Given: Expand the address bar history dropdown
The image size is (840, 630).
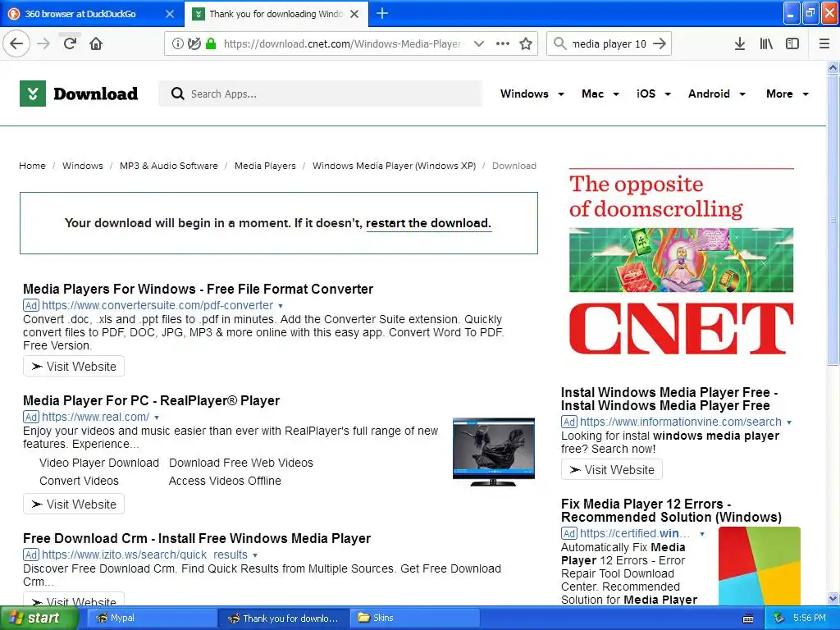Looking at the screenshot, I should click(479, 44).
